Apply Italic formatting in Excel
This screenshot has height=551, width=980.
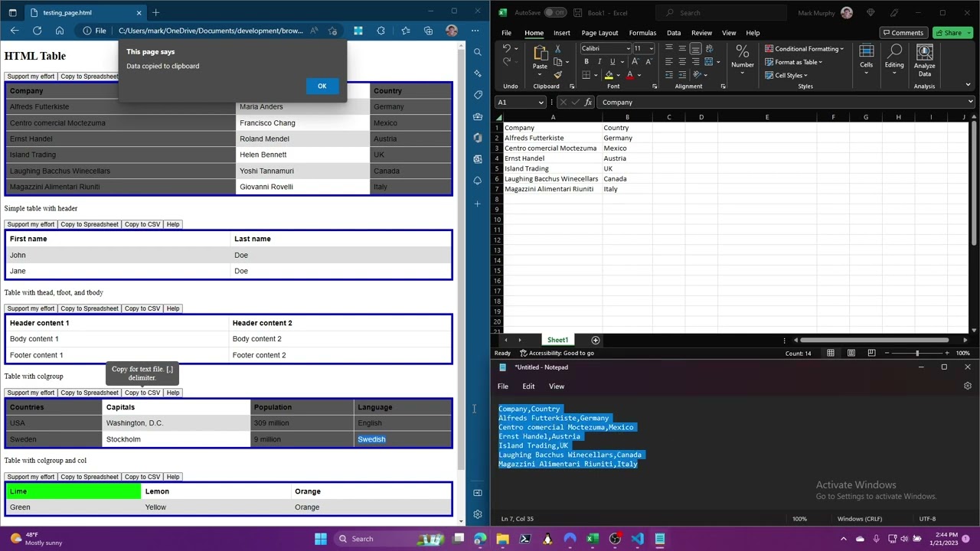tap(598, 62)
